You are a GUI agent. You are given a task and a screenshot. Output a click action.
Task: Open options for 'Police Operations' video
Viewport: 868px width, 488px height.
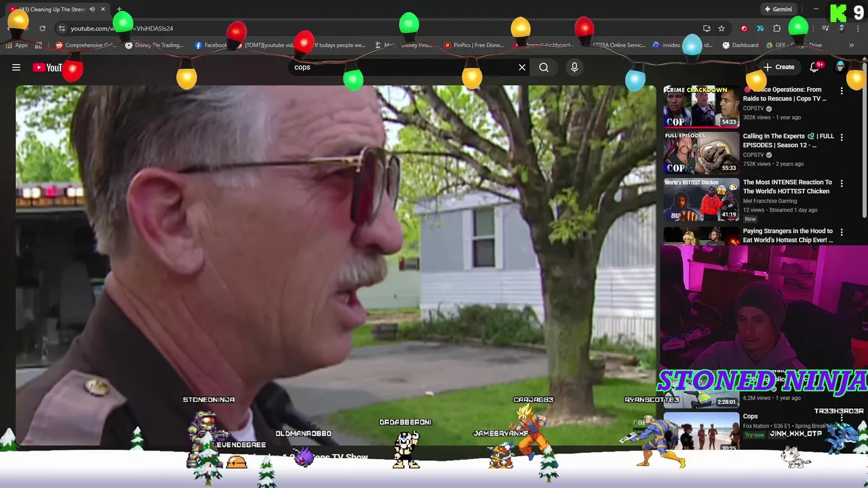point(842,90)
